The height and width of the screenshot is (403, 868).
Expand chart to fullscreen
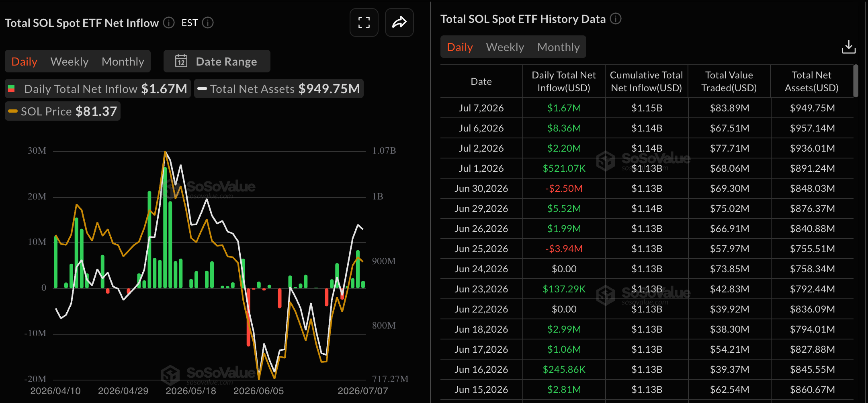364,23
